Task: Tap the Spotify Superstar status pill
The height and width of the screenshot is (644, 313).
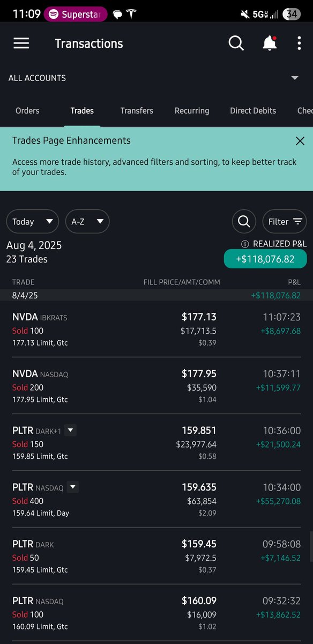Action: coord(76,14)
